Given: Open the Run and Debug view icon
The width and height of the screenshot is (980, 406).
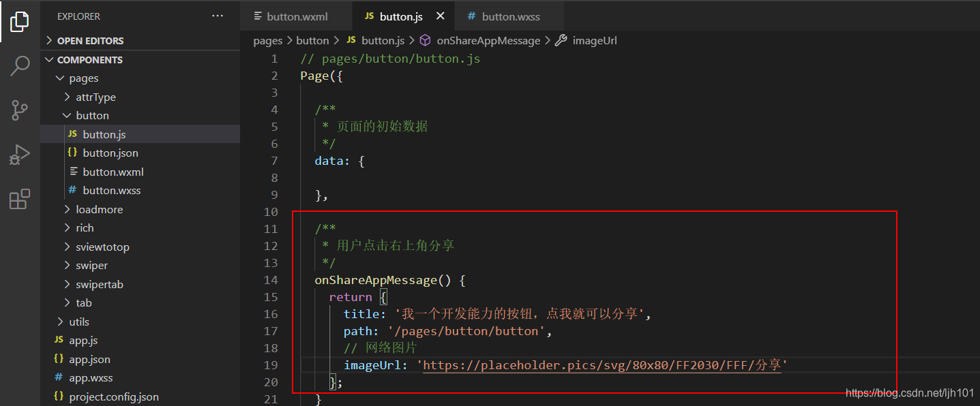Looking at the screenshot, I should pyautogui.click(x=20, y=155).
